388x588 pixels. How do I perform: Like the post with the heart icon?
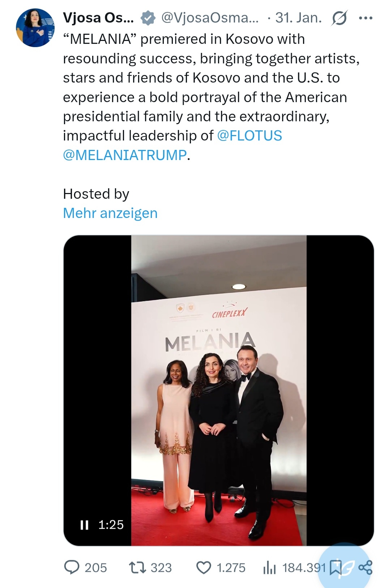[204, 567]
